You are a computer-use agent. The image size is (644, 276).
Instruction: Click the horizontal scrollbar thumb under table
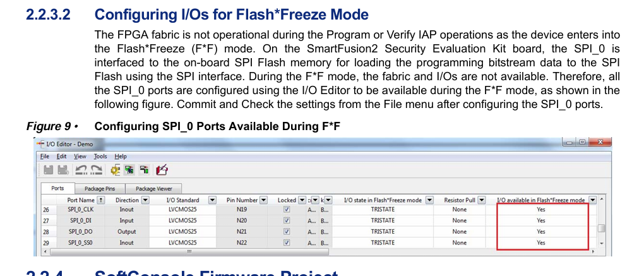(x=189, y=251)
